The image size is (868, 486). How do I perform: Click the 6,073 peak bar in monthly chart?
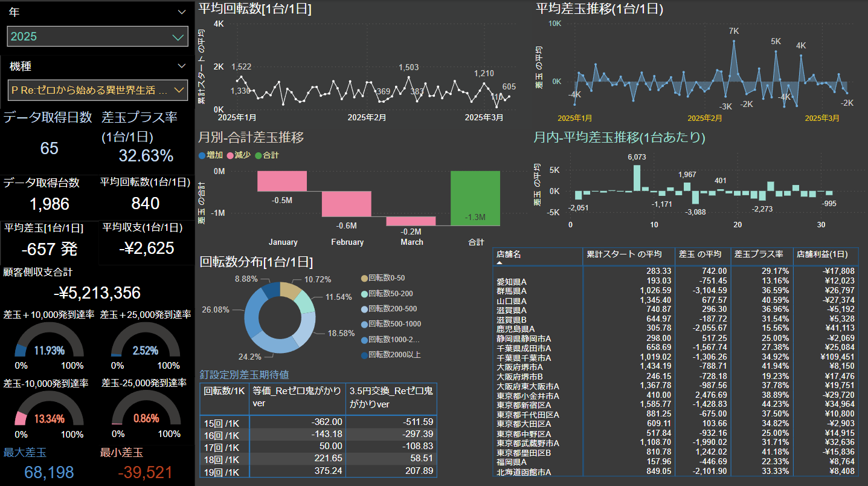(637, 178)
